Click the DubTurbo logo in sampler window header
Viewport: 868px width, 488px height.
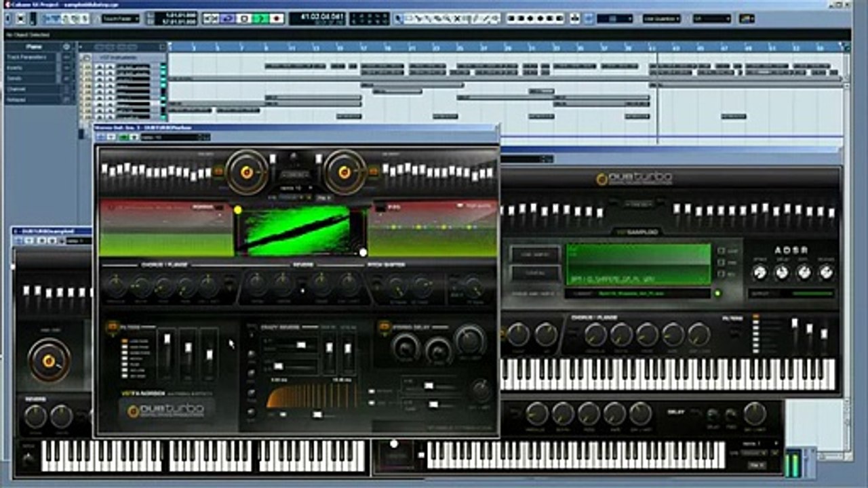[x=634, y=178]
